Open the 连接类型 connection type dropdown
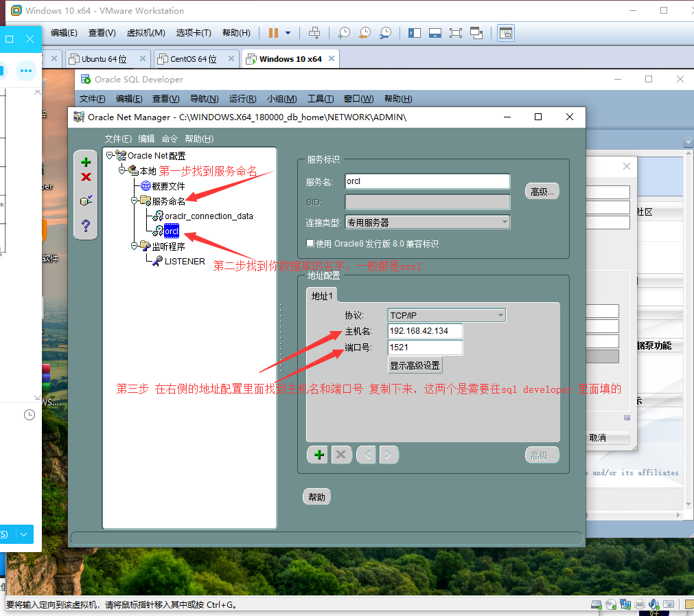 tap(505, 222)
